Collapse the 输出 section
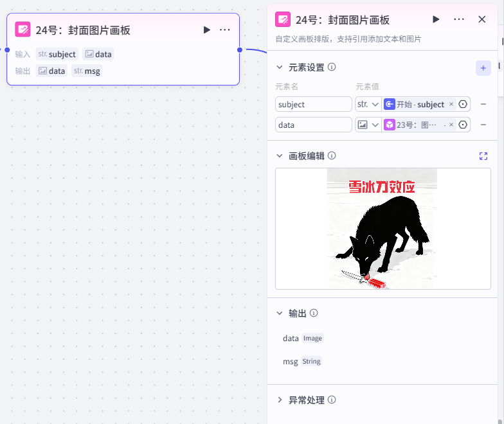Image resolution: width=504 pixels, height=424 pixels. [279, 313]
